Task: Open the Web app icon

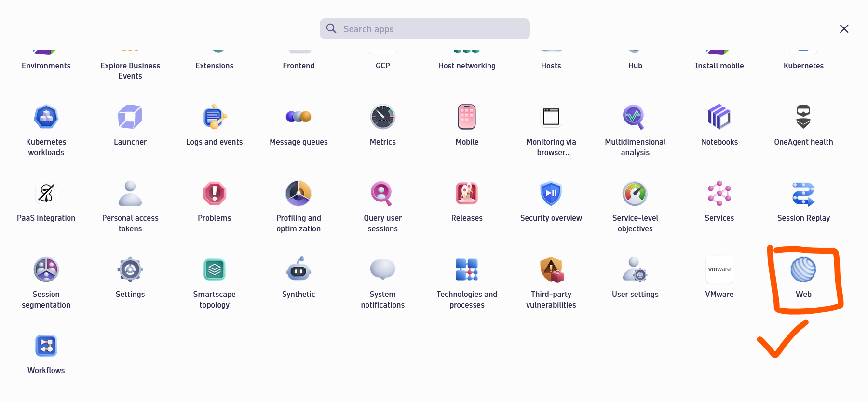Action: tap(803, 269)
